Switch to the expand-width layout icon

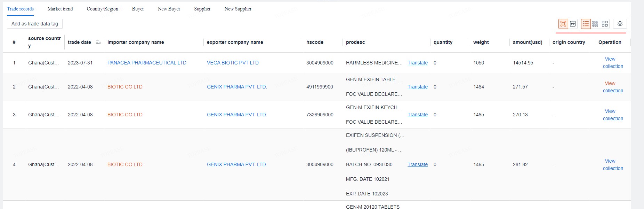click(x=573, y=24)
